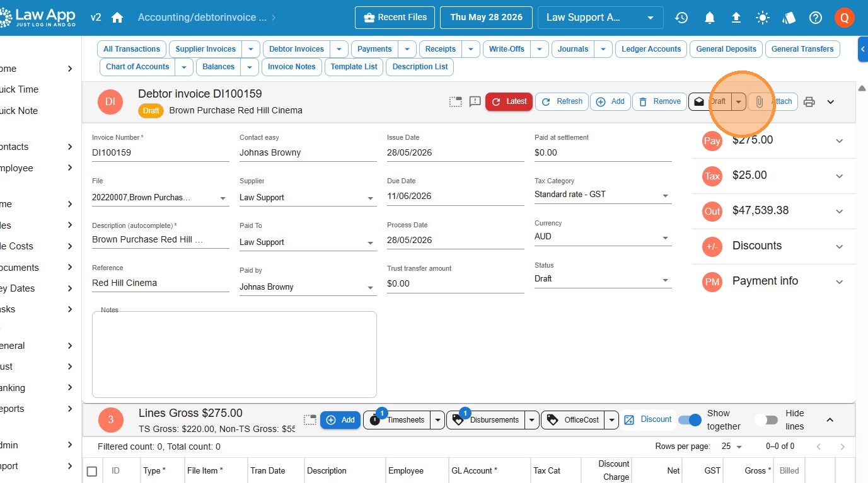Check the select-all lines checkbox
The width and height of the screenshot is (868, 483).
tap(92, 471)
